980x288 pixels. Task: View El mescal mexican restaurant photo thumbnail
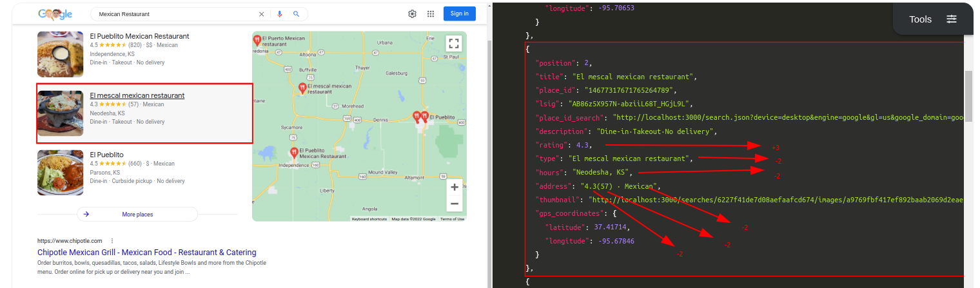tap(60, 113)
